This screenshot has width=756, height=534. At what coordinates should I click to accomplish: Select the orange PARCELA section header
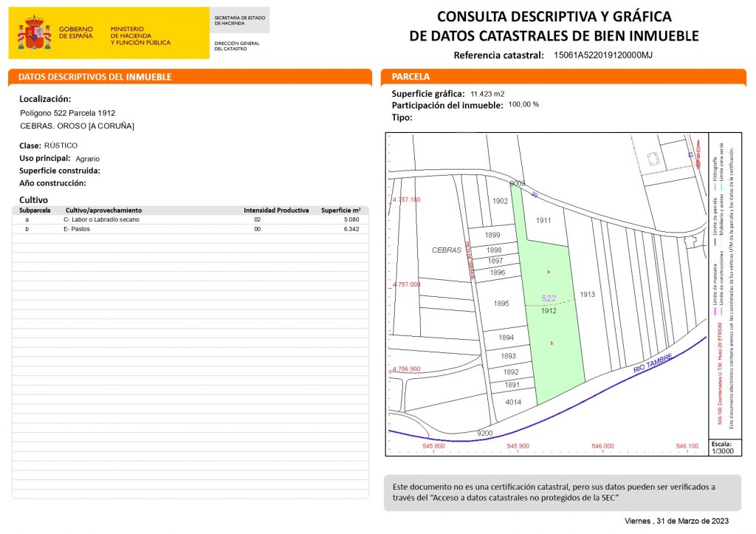[x=410, y=77]
